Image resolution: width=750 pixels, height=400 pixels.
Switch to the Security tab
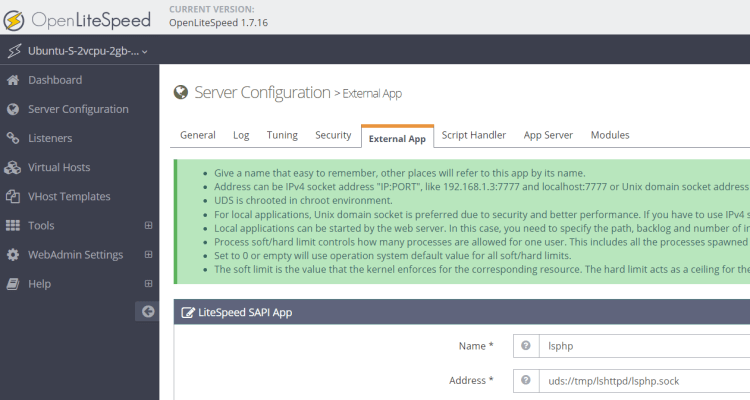click(333, 135)
